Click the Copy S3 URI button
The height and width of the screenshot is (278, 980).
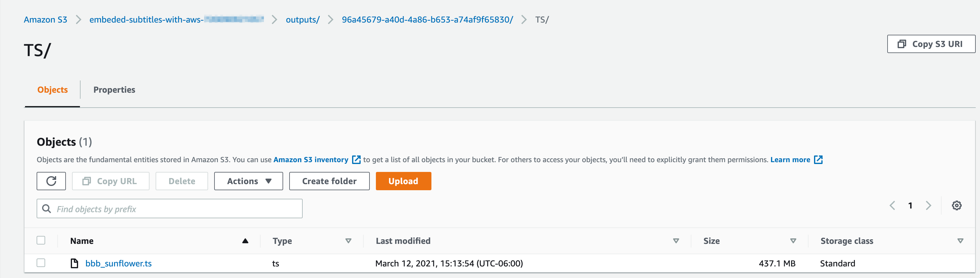[x=931, y=44]
